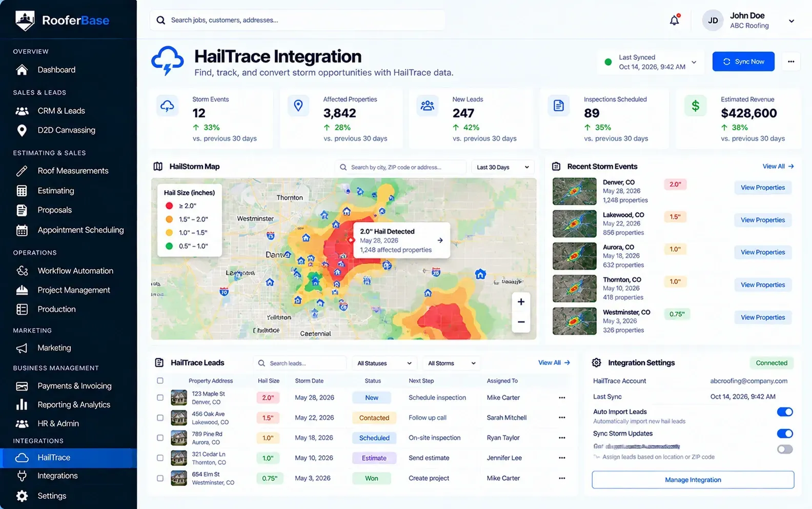Open the Lakewood, CO storm thumbnail
The image size is (812, 509).
click(574, 223)
